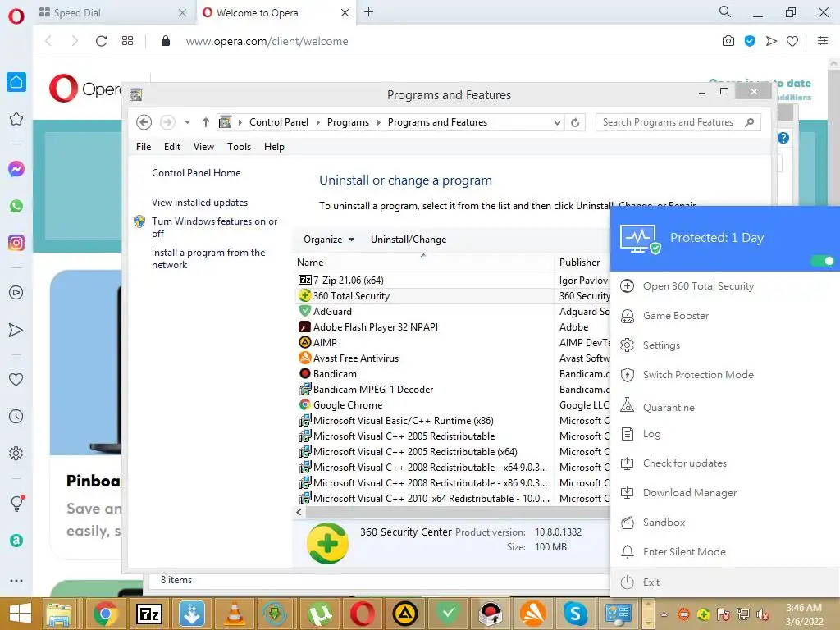The width and height of the screenshot is (840, 630).
Task: Open the player icon in Opera sidebar
Action: coord(16,293)
